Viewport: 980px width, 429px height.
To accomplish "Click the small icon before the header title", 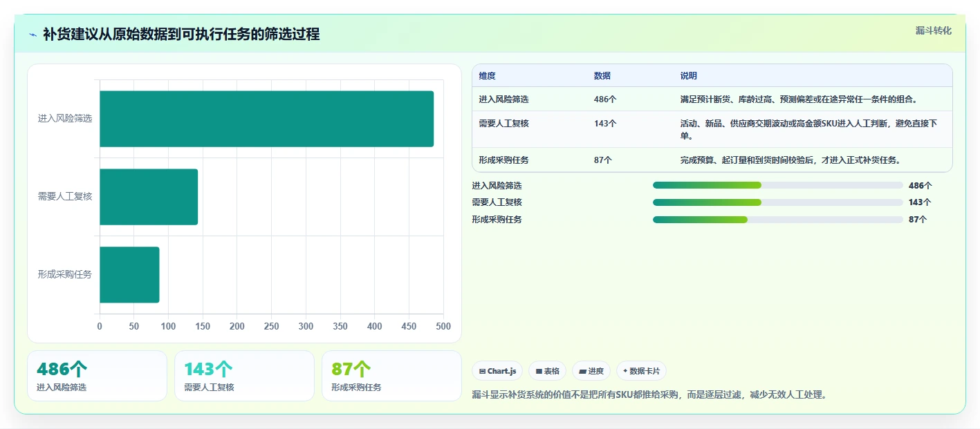I will coord(33,35).
